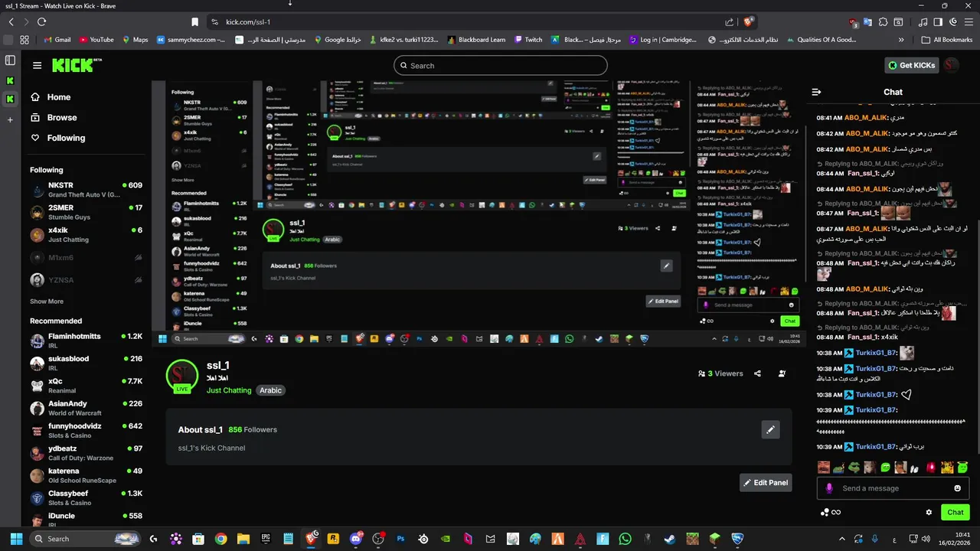The image size is (980, 551).
Task: Add a new tab with plus
Action: coord(10,120)
